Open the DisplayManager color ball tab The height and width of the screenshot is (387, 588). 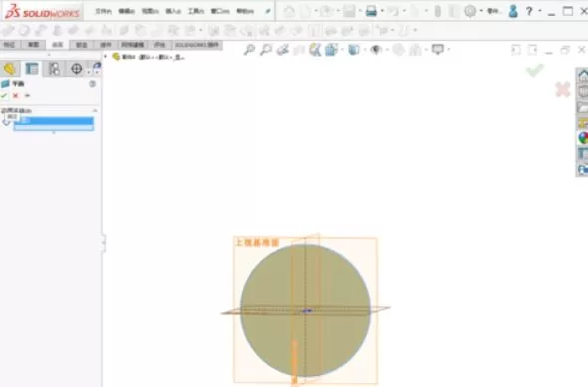[x=97, y=68]
